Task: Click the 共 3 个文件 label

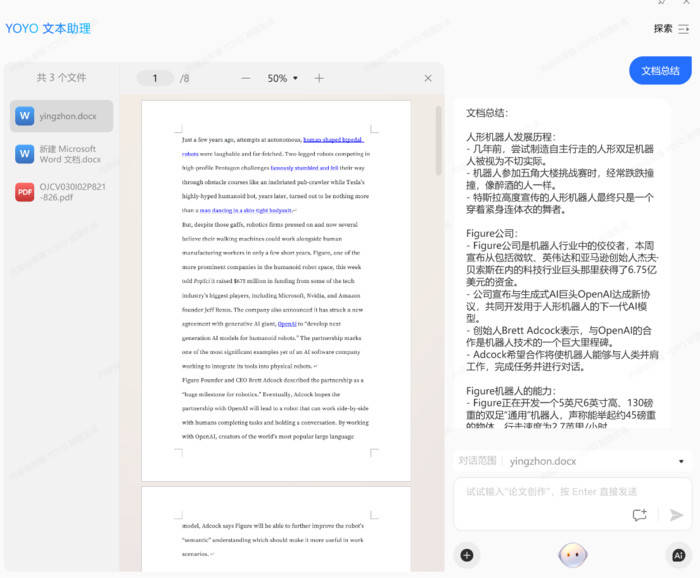Action: coord(62,78)
